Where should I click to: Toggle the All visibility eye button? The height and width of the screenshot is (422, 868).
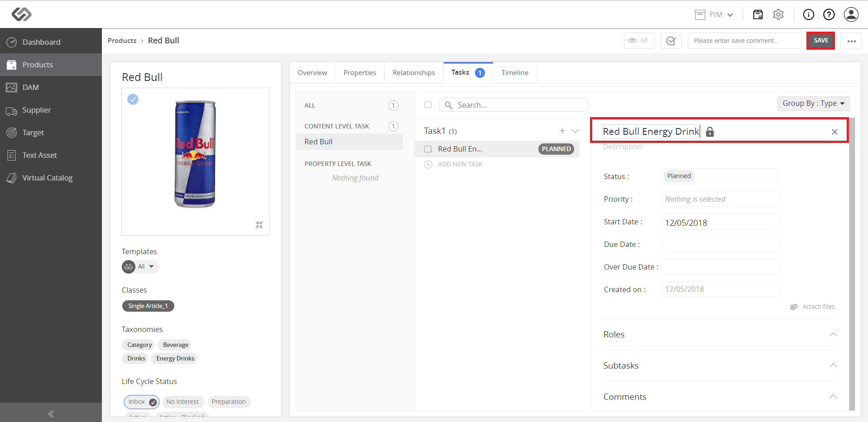(x=639, y=41)
